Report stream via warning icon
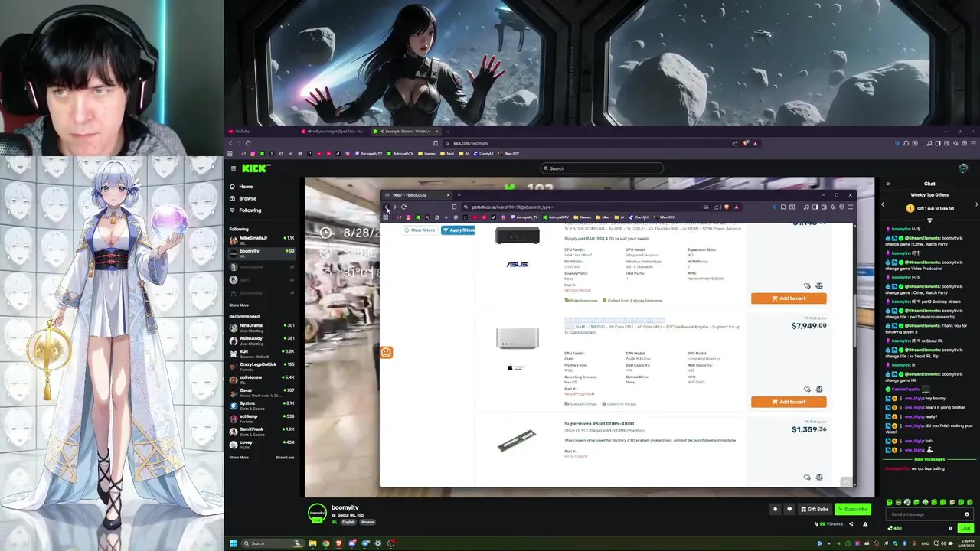Viewport: 980px width, 551px height. (865, 524)
